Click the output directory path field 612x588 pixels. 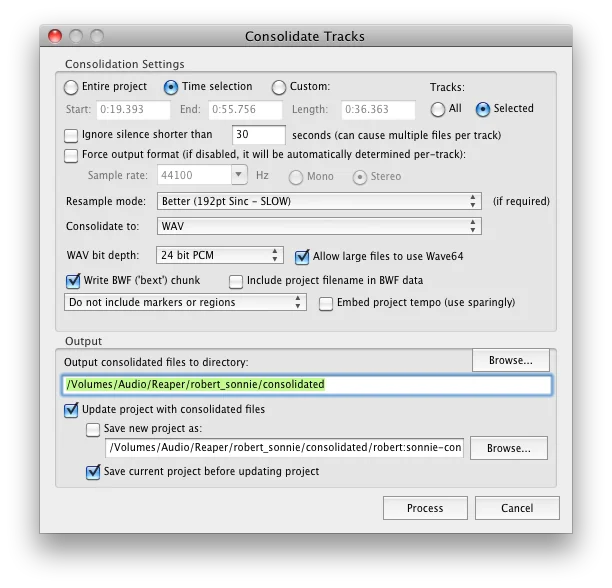click(306, 385)
